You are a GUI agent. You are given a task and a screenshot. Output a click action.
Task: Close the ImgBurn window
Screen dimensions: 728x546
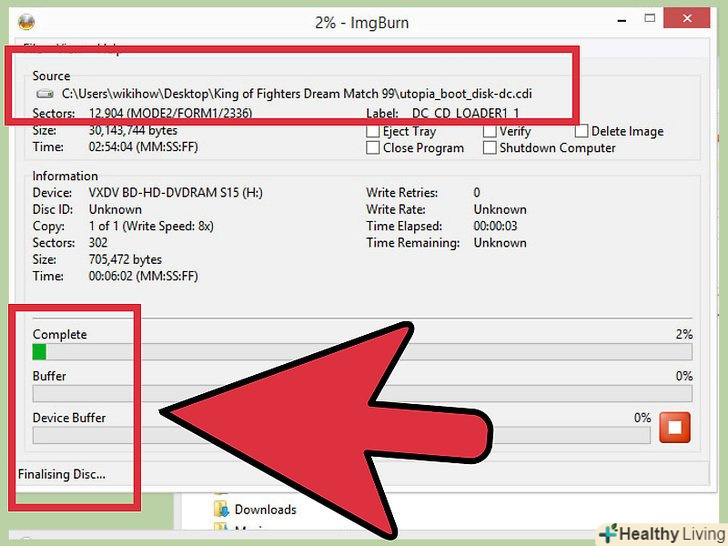[687, 19]
